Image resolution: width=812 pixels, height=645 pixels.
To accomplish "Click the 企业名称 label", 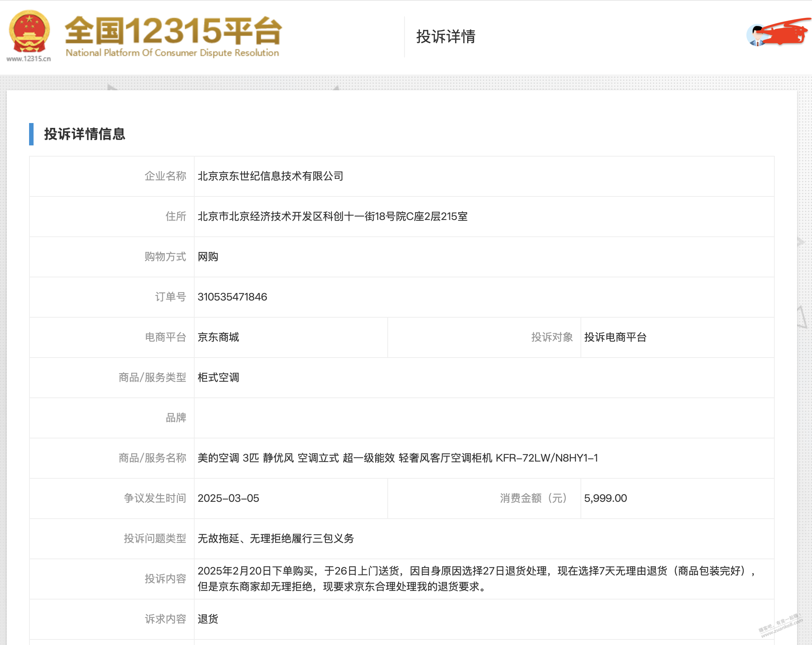I will (165, 176).
